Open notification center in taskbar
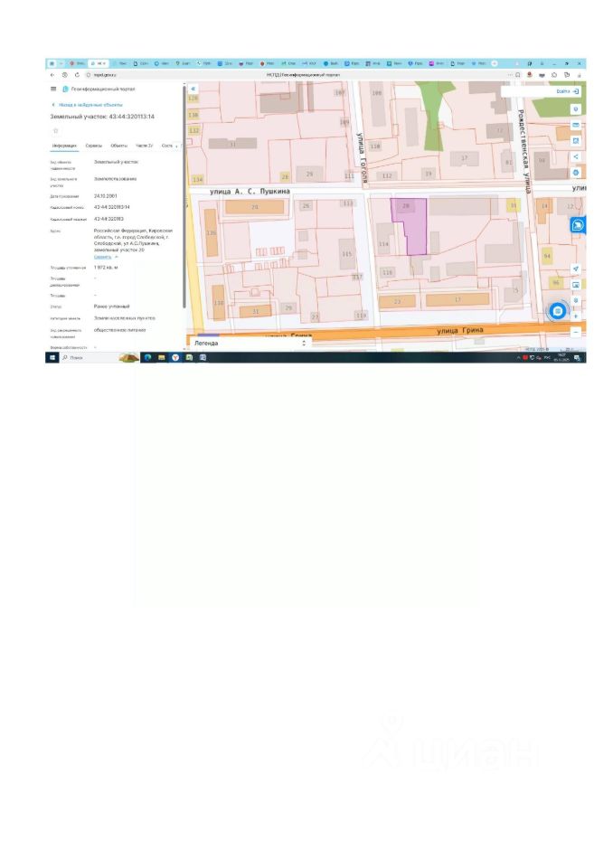 click(577, 358)
